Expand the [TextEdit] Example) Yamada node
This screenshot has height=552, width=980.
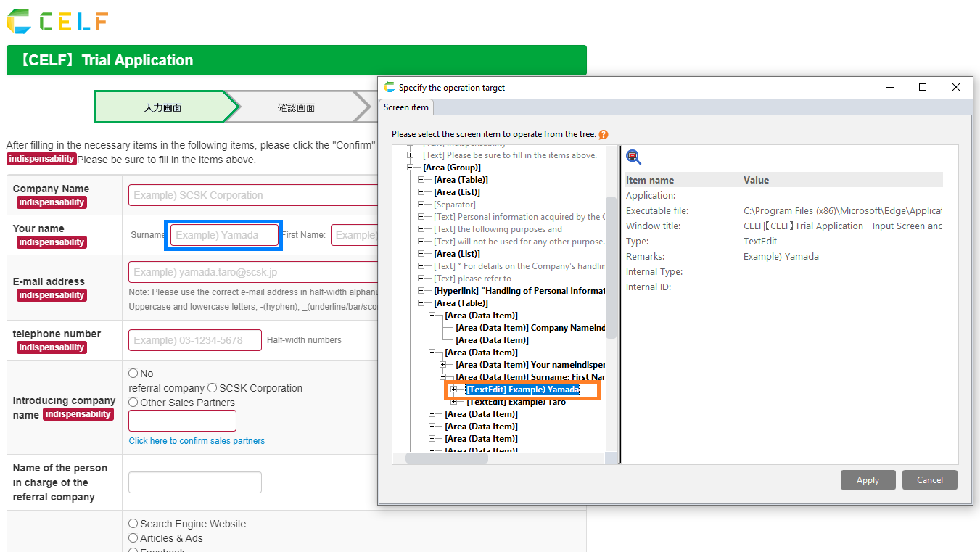click(454, 390)
